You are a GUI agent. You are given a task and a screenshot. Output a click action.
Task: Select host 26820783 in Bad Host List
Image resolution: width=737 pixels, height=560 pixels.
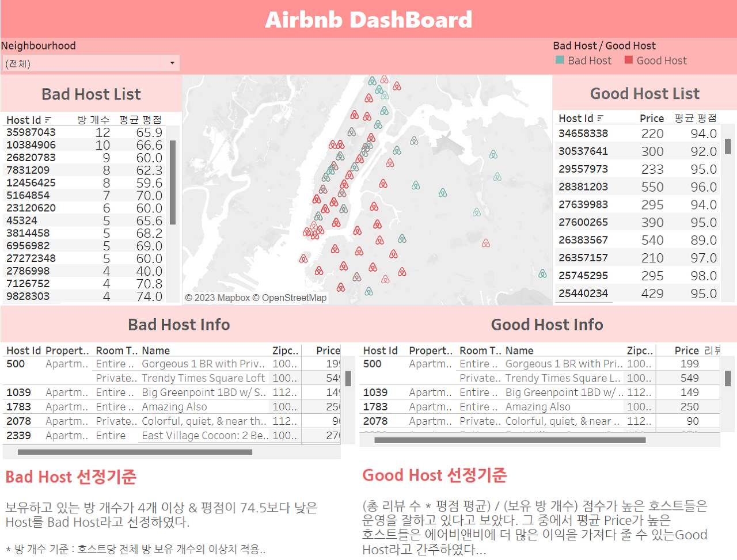(31, 158)
